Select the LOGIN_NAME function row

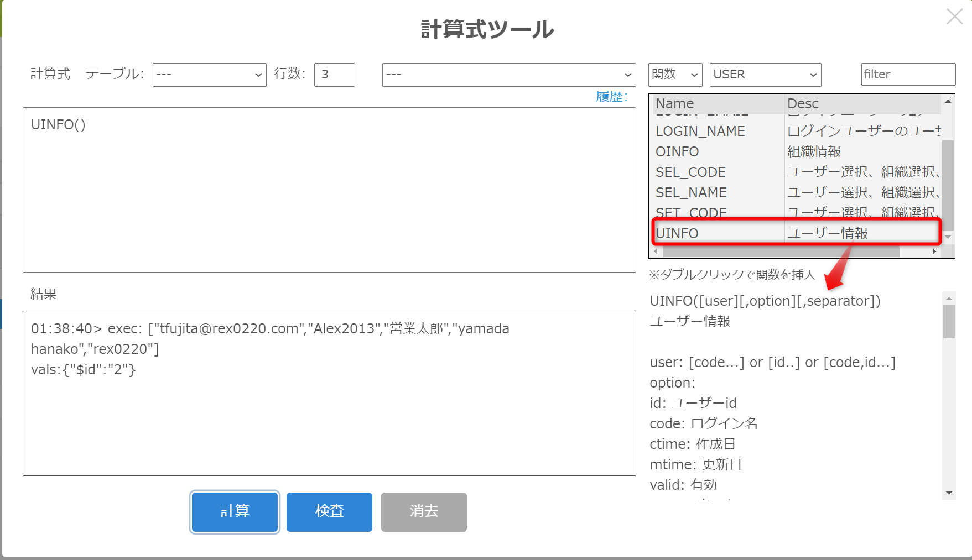[x=797, y=131]
